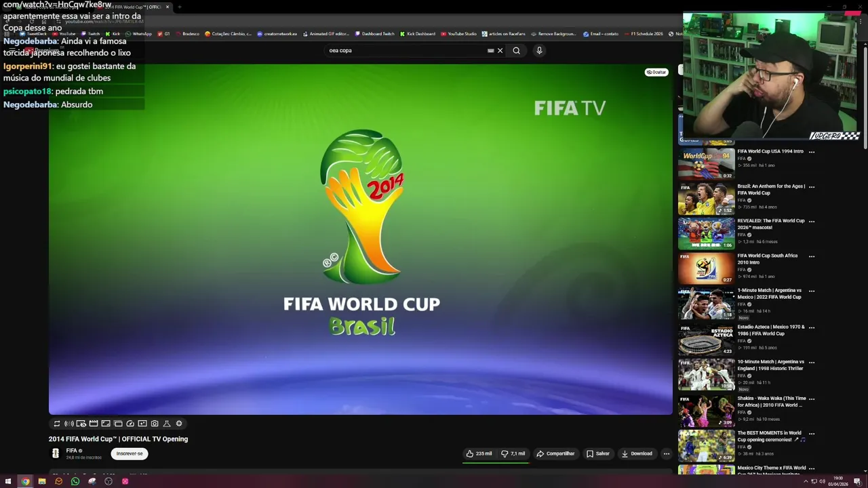The image size is (868, 488).
Task: Open the OBS icon in the taskbar
Action: pos(108,481)
